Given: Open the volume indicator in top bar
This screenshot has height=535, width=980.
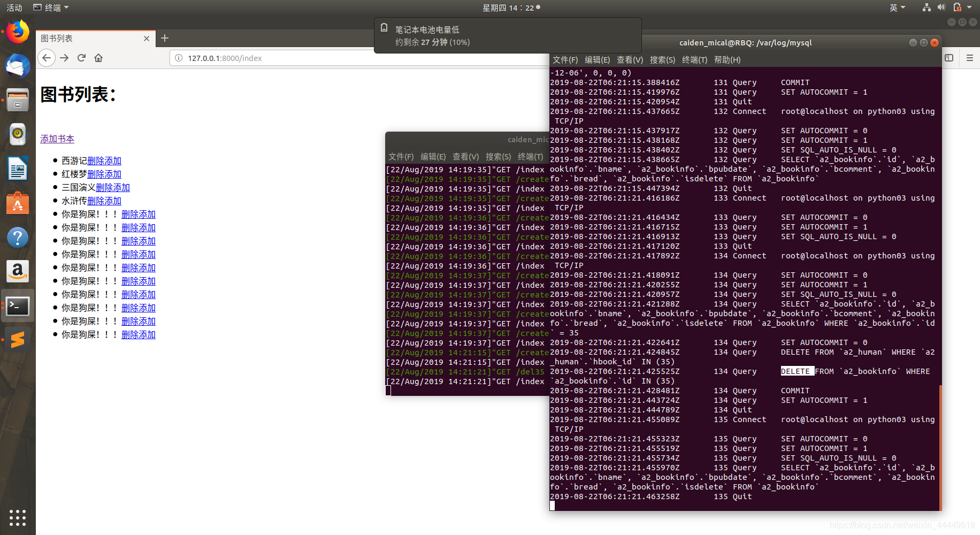Looking at the screenshot, I should click(941, 7).
